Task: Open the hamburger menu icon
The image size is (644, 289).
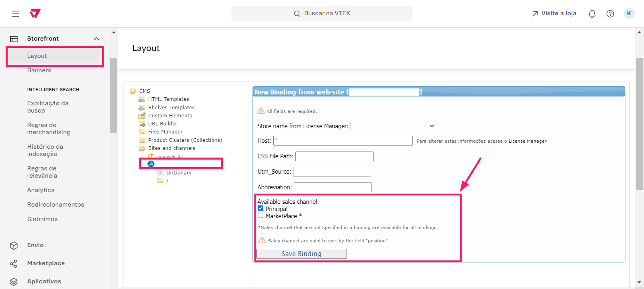Action: 15,14
